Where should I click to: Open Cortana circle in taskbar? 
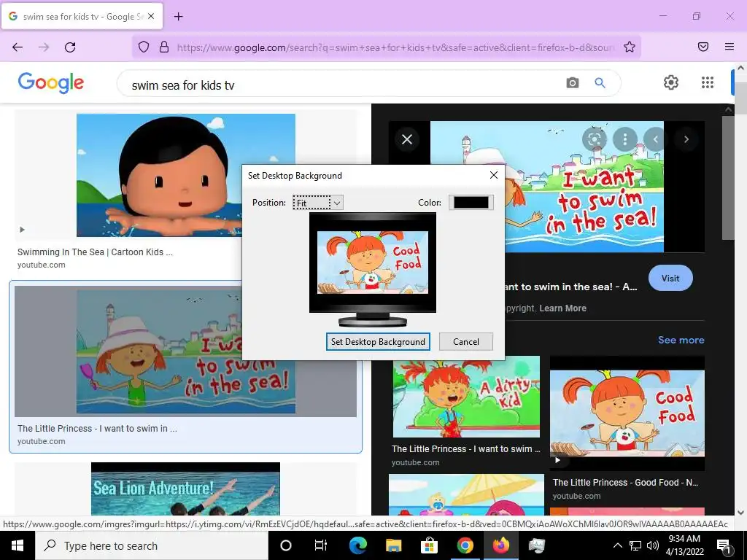(x=286, y=545)
